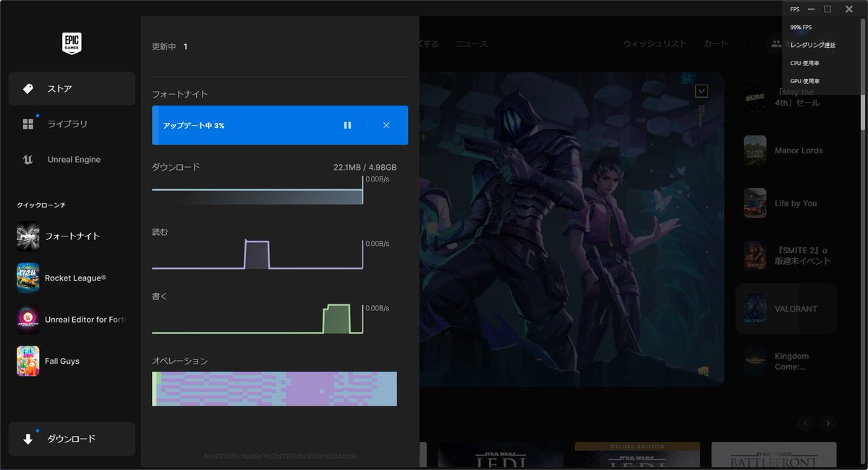Image resolution: width=868 pixels, height=470 pixels.
Task: Close the launcher window
Action: pyautogui.click(x=849, y=9)
